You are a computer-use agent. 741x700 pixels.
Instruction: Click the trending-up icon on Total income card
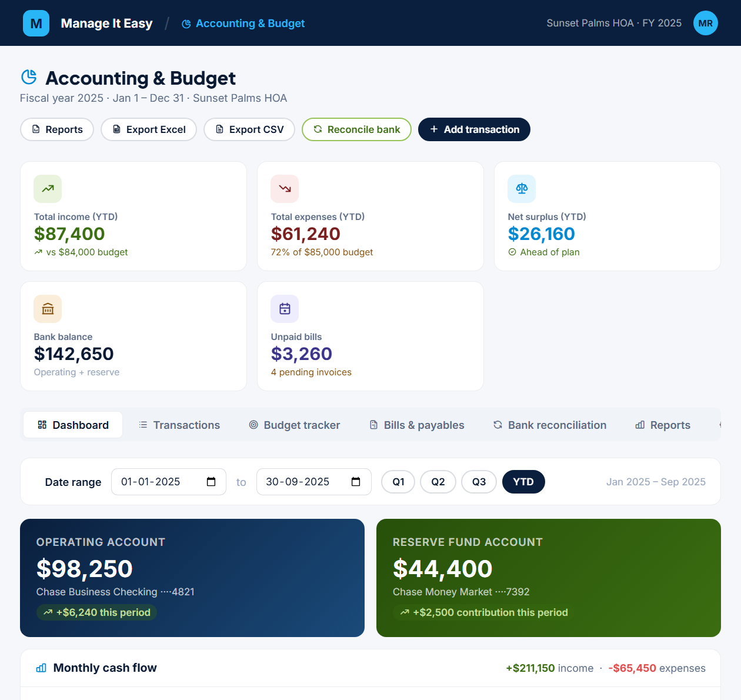48,189
